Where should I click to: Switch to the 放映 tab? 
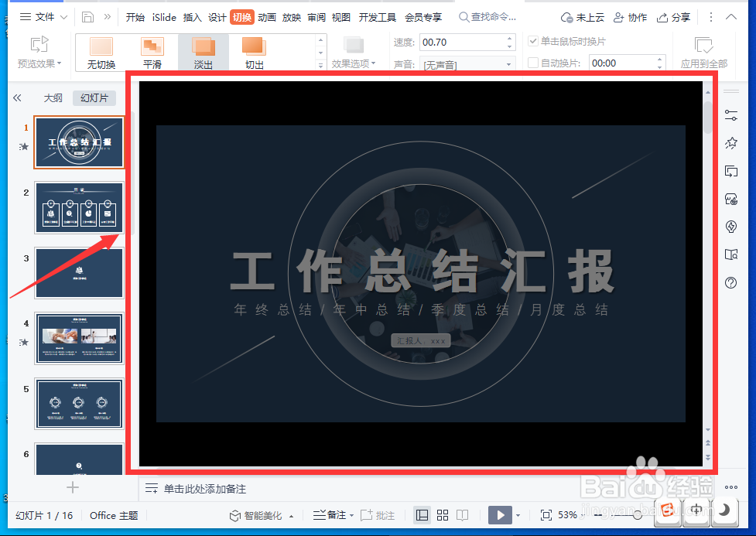tap(292, 17)
